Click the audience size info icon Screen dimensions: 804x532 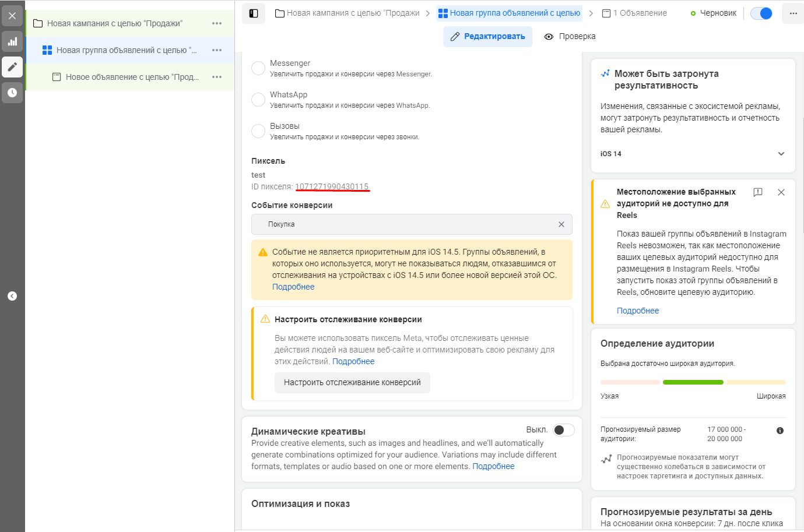(780, 431)
